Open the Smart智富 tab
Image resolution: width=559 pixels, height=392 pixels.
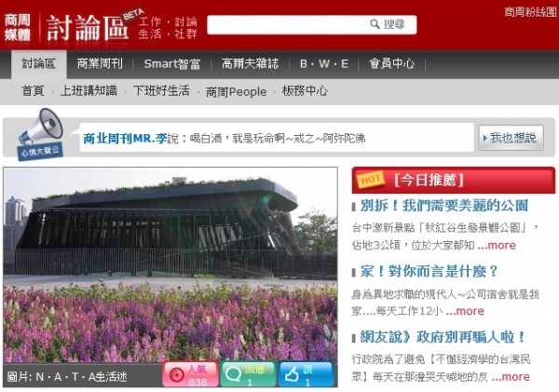[x=171, y=64]
